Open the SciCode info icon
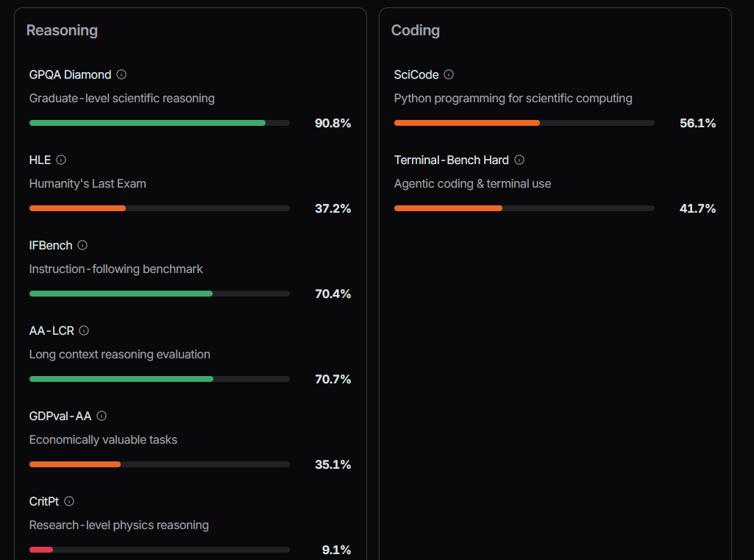The image size is (754, 560). [x=449, y=74]
